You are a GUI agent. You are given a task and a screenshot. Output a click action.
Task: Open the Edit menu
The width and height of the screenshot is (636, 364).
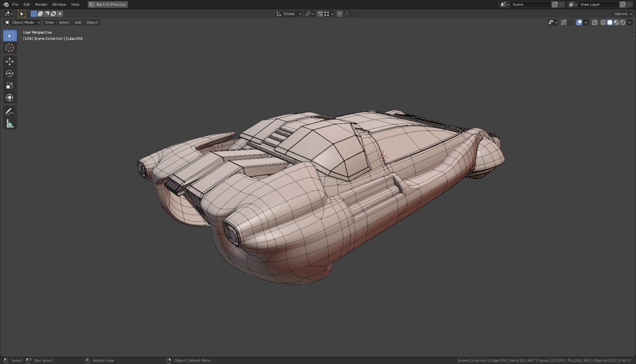pos(27,4)
